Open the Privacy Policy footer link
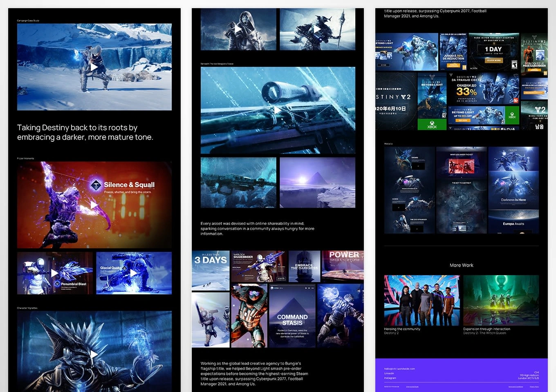Image resolution: width=556 pixels, height=392 pixels. coord(534,387)
